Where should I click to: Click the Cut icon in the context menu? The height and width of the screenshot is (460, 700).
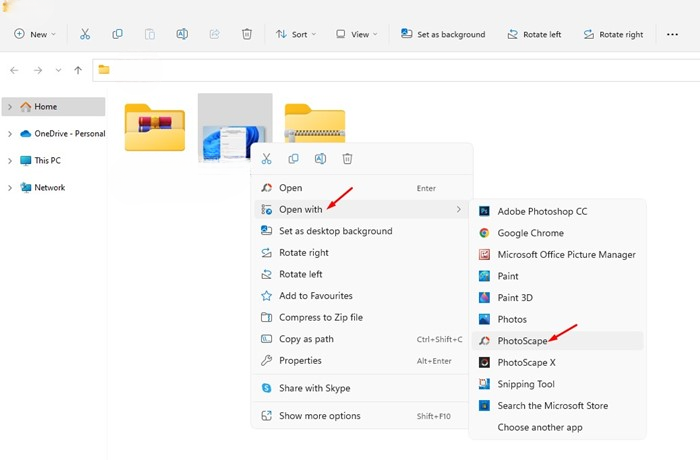[x=267, y=159]
